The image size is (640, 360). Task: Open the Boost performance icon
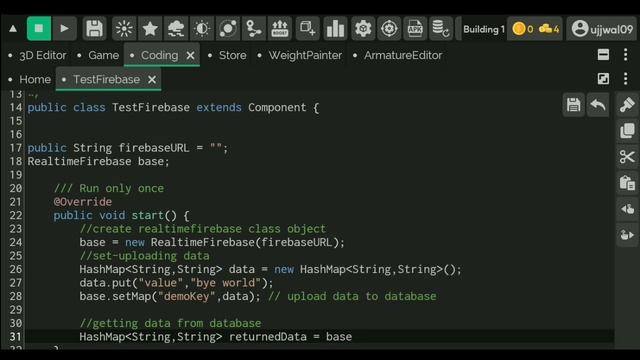280,29
